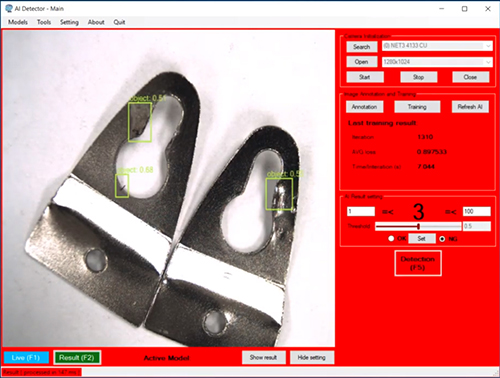Minimize the AI Detector window
The image size is (500, 378).
[x=442, y=9]
